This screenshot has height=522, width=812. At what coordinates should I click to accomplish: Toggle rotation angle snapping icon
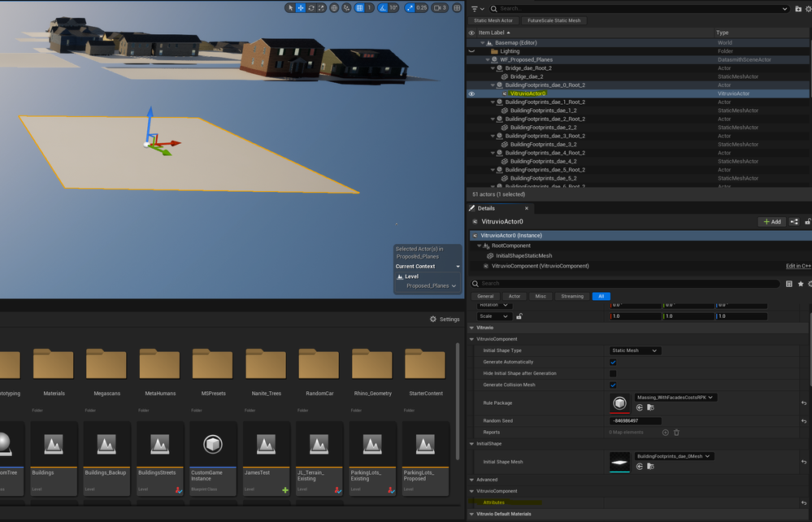(384, 8)
